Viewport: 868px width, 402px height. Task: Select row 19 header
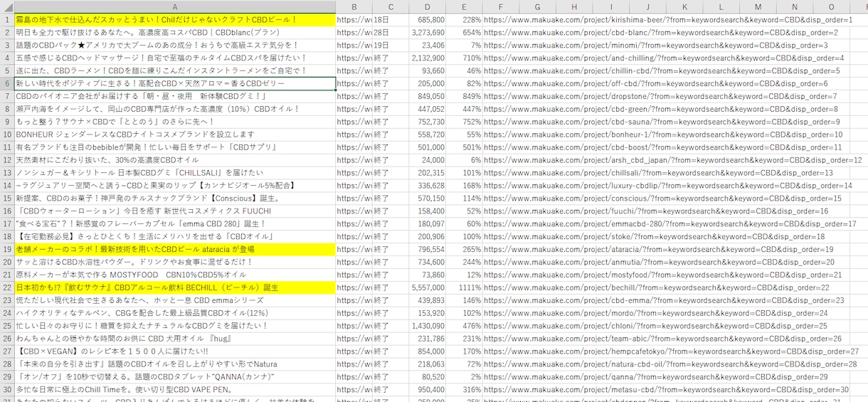6,250
